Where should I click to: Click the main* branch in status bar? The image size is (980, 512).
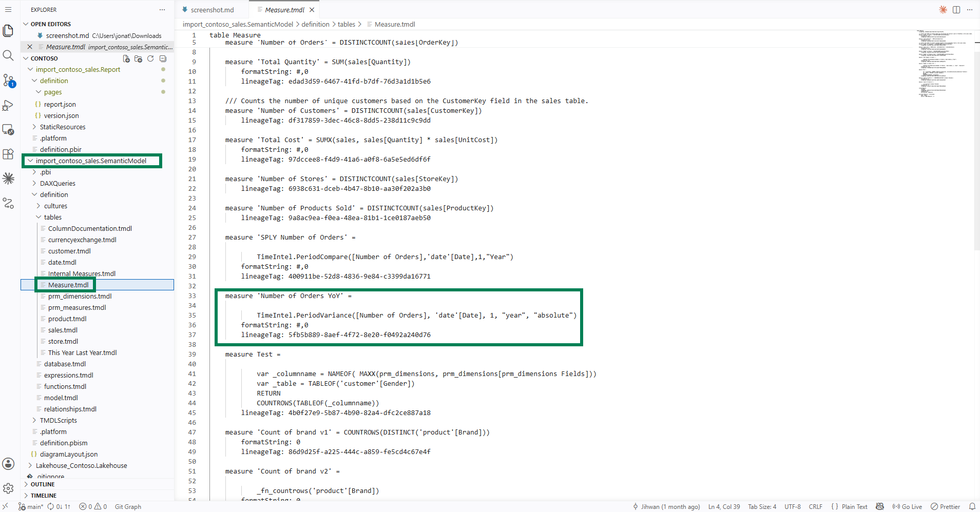click(31, 506)
